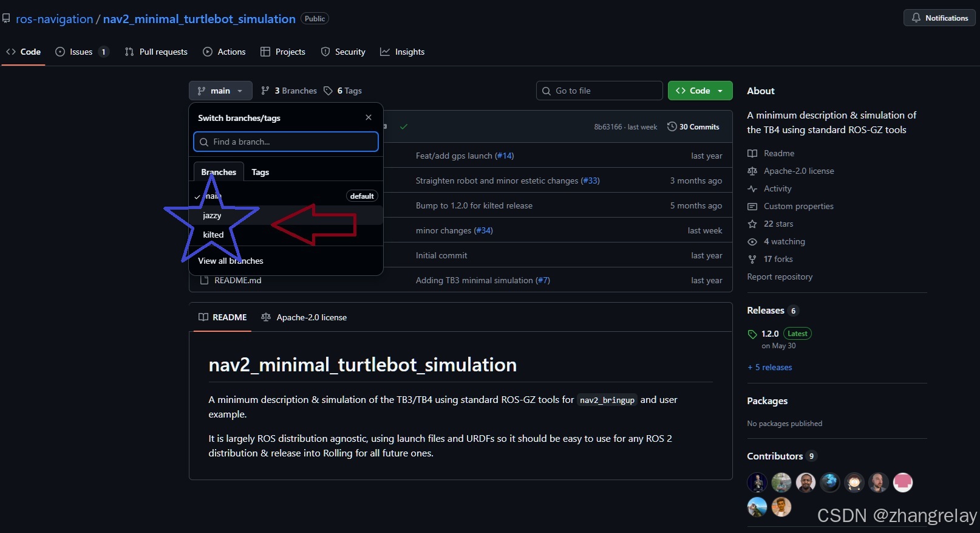Click the Security shield icon
The width and height of the screenshot is (980, 533).
click(x=325, y=52)
